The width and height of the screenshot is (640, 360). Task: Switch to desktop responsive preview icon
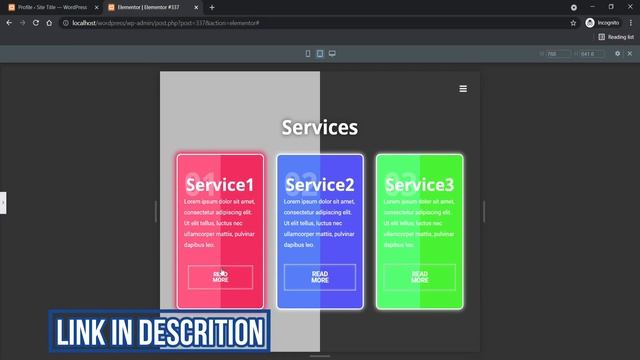click(332, 53)
